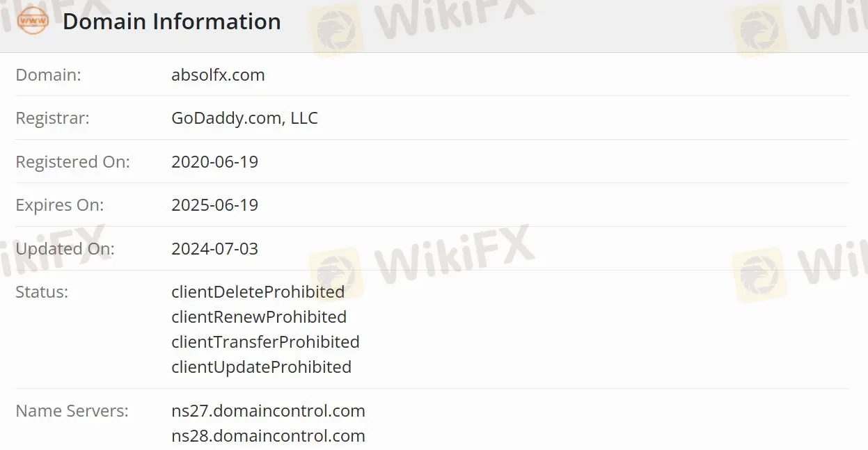
Task: Click the clientRenewProhibited status
Action: coord(259,317)
